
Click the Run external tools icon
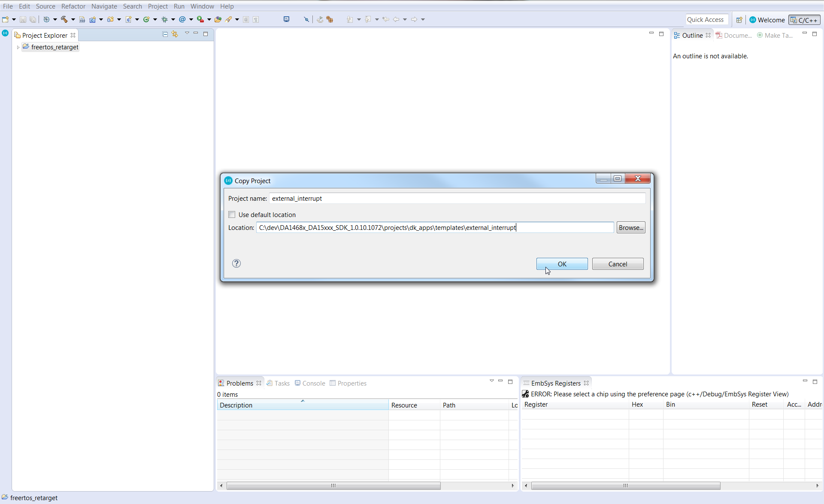tap(200, 19)
